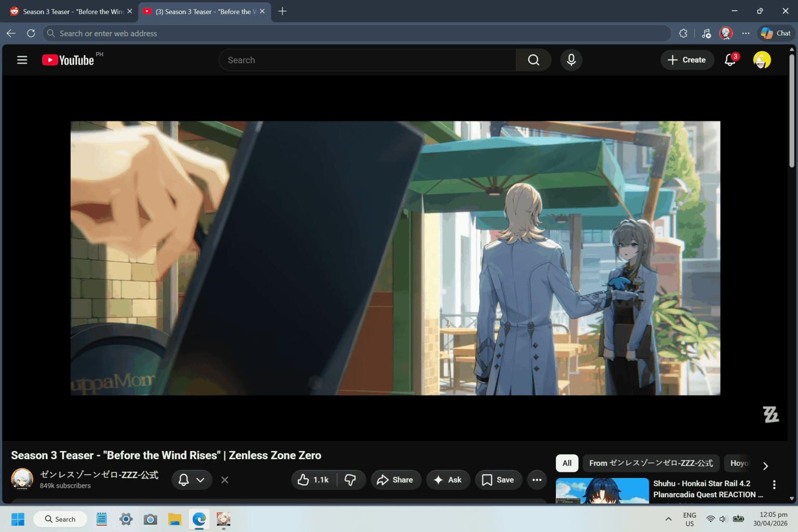Open Shuhu - Honkai Star Rail 4.2 video title

[x=708, y=489]
